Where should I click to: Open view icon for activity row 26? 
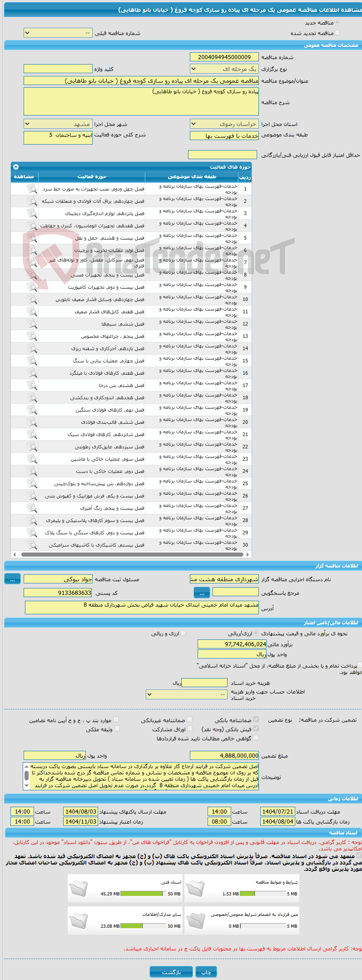[32, 496]
